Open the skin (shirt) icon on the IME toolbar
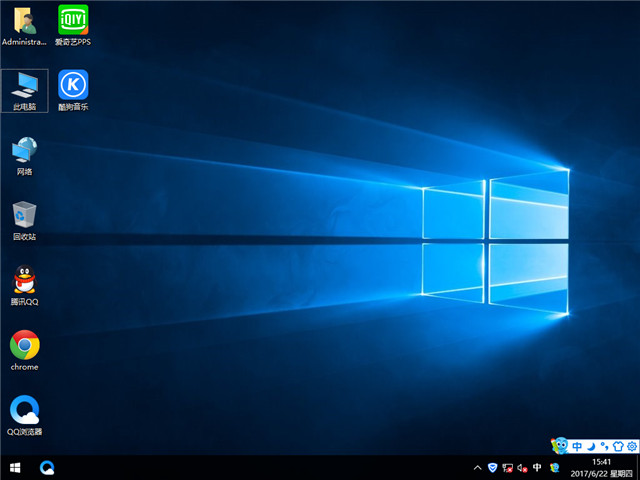The width and height of the screenshot is (640, 480). click(x=618, y=447)
